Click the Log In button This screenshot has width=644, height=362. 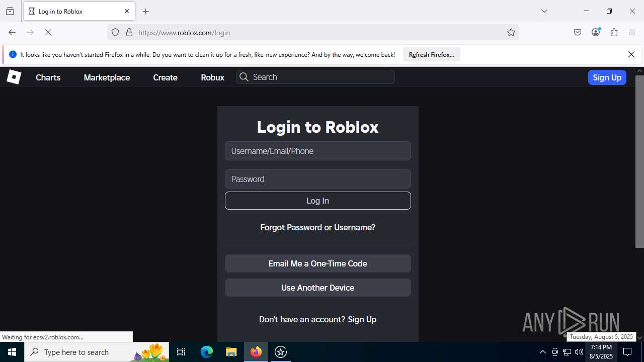(x=318, y=201)
